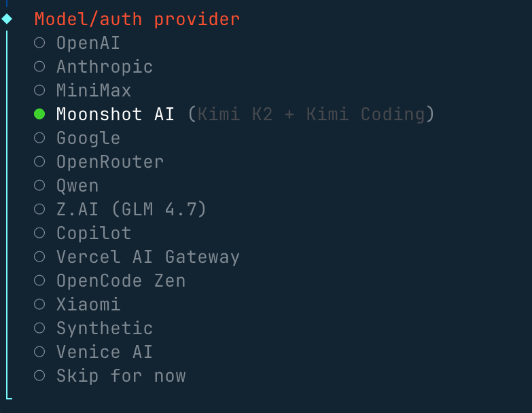Image resolution: width=532 pixels, height=413 pixels.
Task: Pick the Z.AI (GLM 4.7) radio button
Action: (39, 209)
